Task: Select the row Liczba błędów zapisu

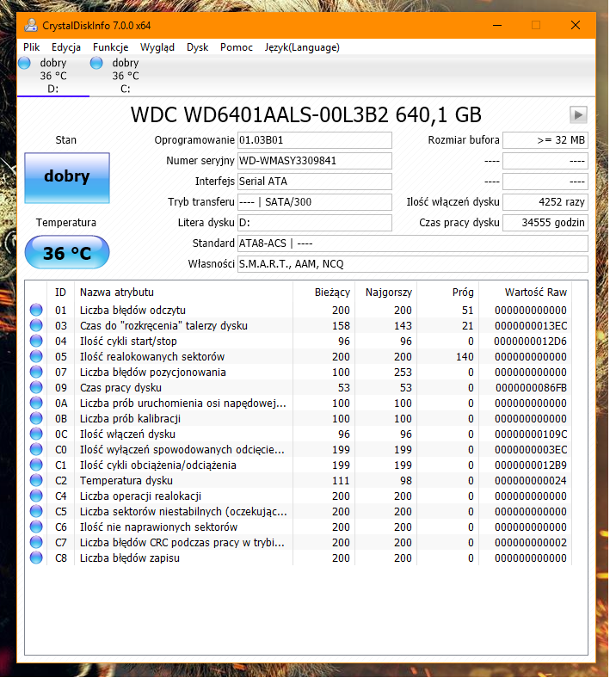Action: point(299,558)
